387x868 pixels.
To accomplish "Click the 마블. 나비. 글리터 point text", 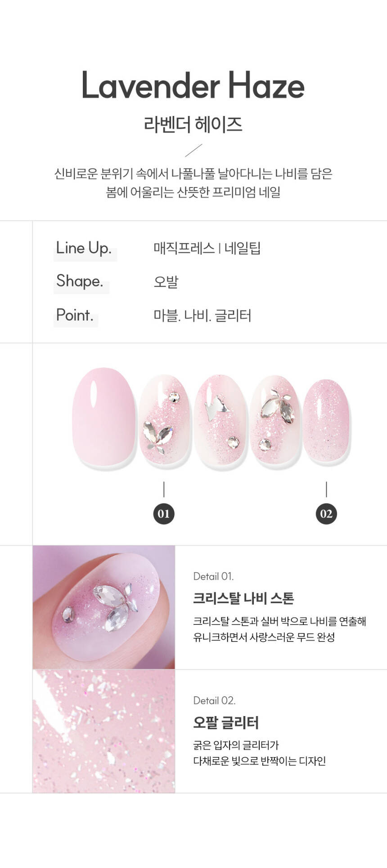I will click(x=202, y=316).
